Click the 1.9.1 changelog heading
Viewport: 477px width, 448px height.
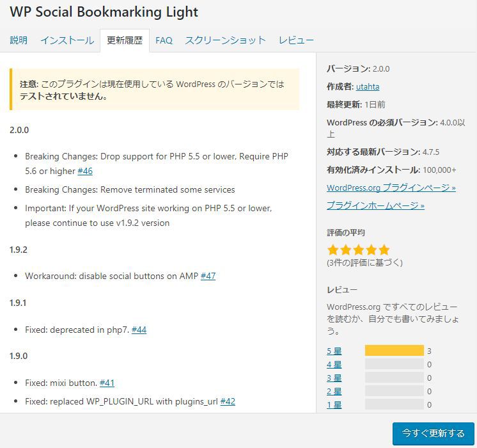18,303
